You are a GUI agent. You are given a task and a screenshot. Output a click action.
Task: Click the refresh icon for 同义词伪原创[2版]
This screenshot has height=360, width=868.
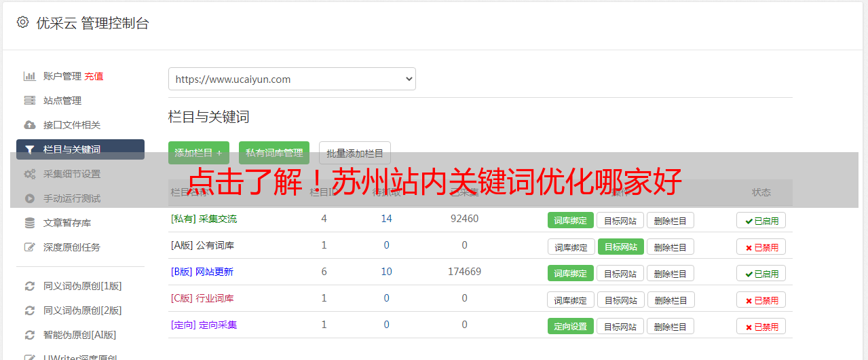click(x=29, y=310)
